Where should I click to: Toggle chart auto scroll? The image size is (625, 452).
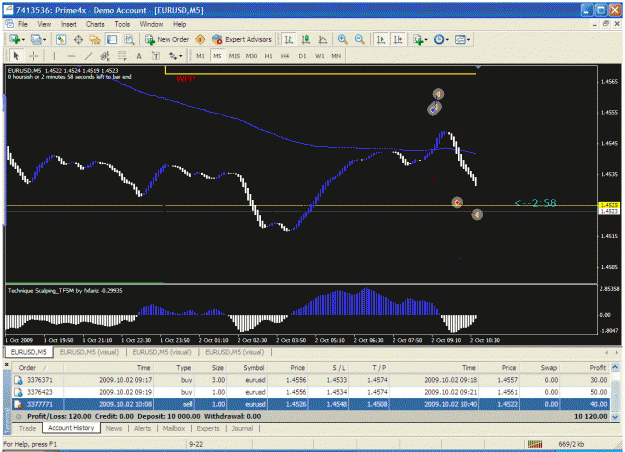point(381,39)
